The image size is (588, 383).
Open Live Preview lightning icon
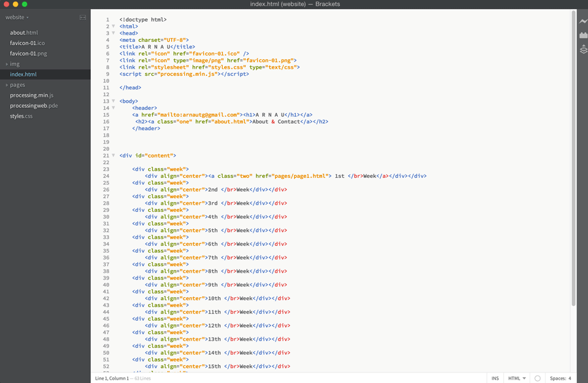pyautogui.click(x=583, y=22)
